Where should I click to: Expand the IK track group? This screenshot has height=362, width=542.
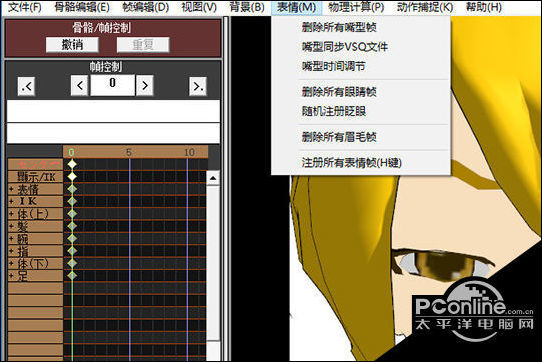11,201
